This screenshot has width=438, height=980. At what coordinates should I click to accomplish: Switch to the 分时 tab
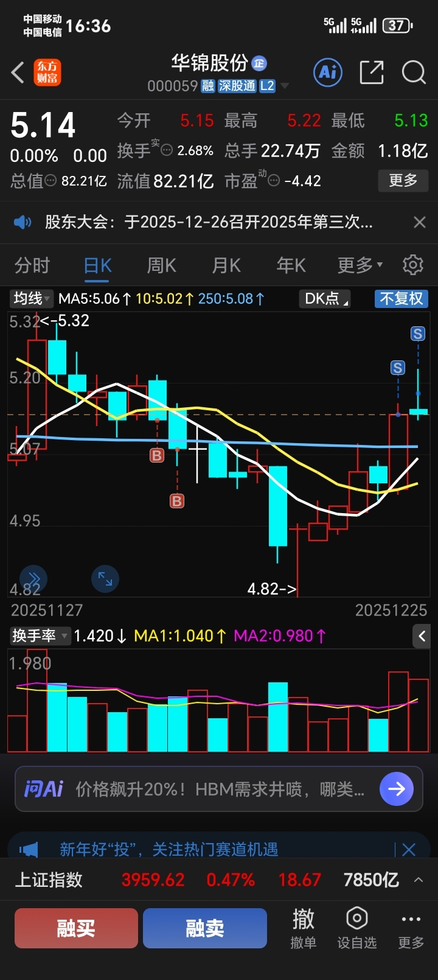32,265
